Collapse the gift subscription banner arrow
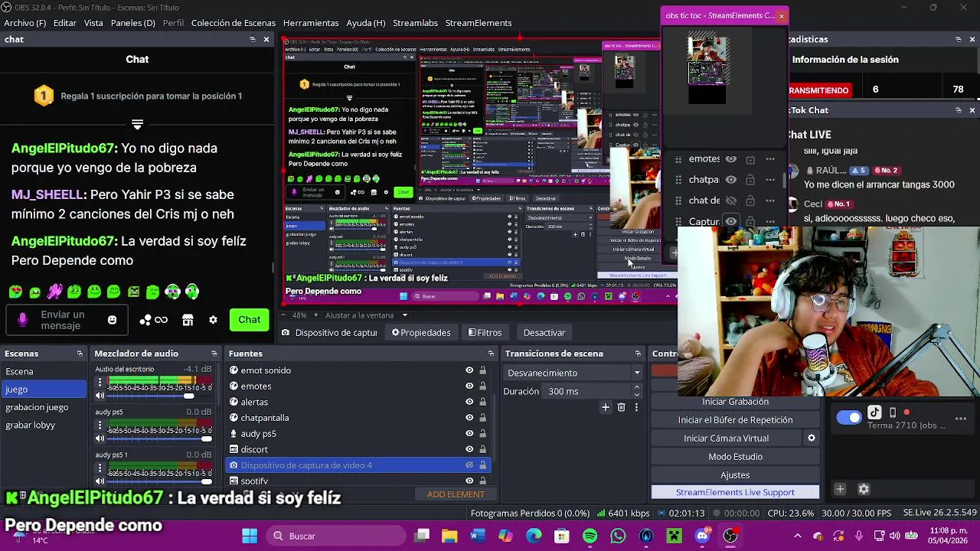980x551 pixels. click(x=137, y=123)
